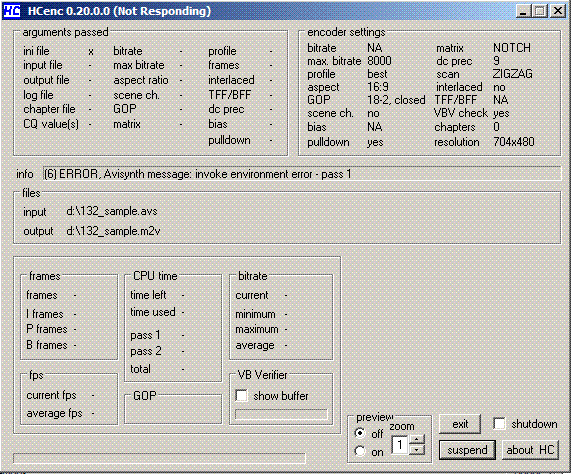Image resolution: width=572 pixels, height=474 pixels.
Task: Click the current fps label
Action: point(51,395)
